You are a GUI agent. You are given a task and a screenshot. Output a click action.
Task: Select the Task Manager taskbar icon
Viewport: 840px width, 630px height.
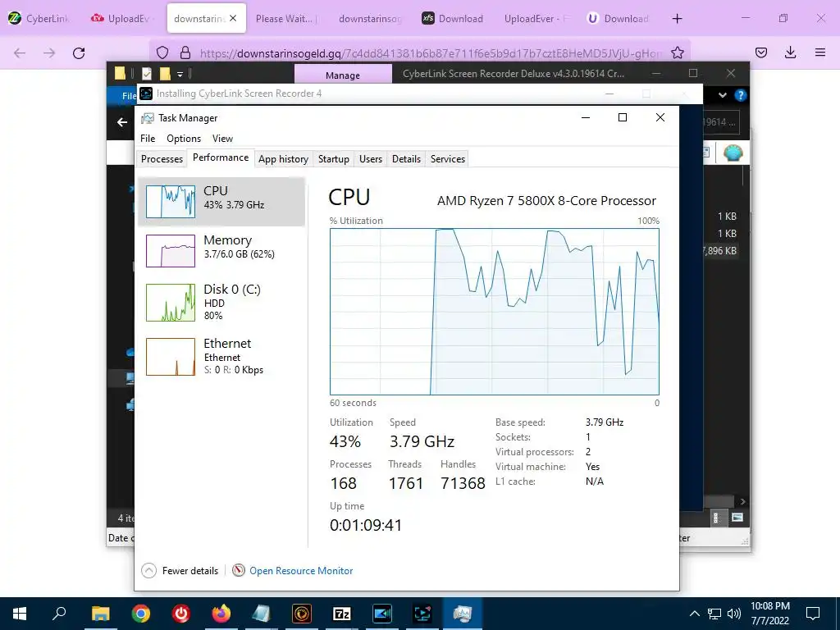(463, 614)
